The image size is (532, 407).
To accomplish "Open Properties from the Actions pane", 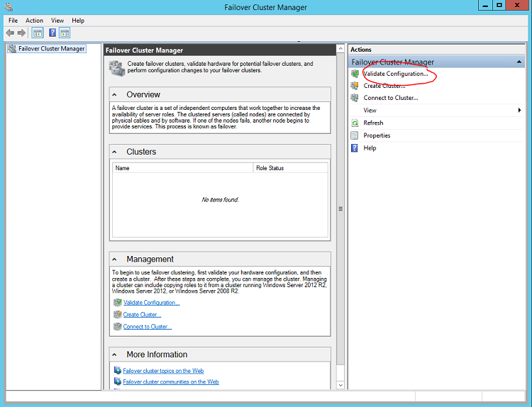I will click(x=377, y=135).
